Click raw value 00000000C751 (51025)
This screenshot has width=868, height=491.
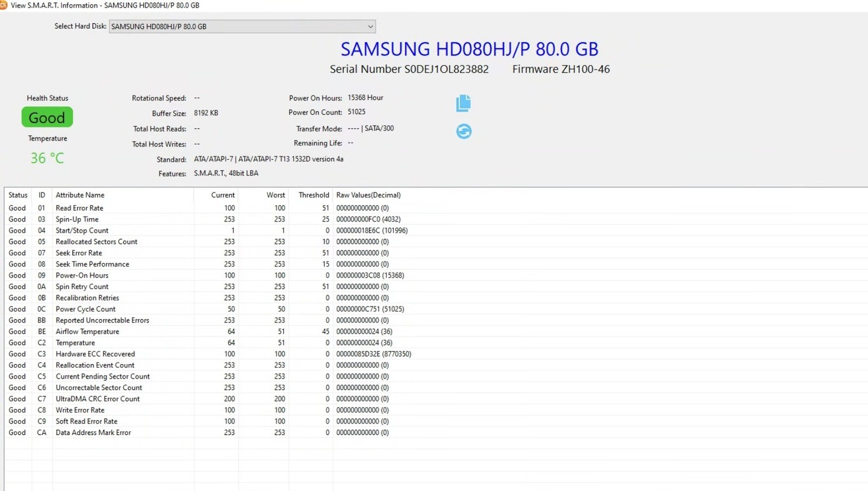click(370, 309)
